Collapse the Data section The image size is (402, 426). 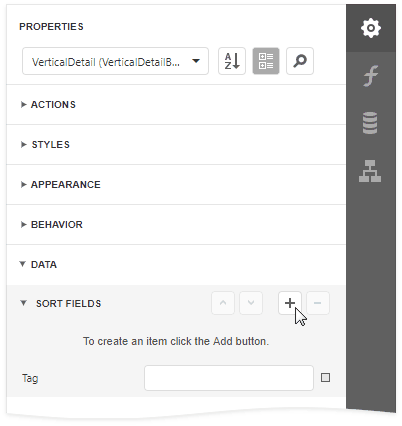click(x=176, y=265)
